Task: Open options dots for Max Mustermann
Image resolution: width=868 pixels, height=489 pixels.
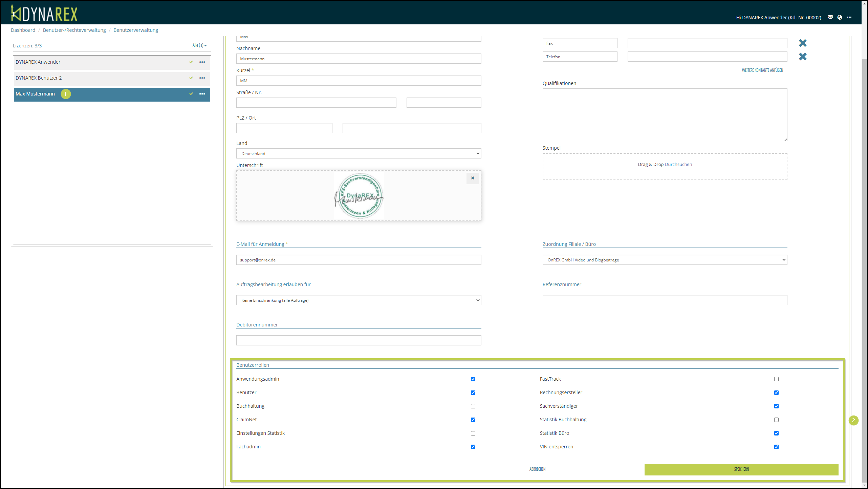Action: pos(202,94)
